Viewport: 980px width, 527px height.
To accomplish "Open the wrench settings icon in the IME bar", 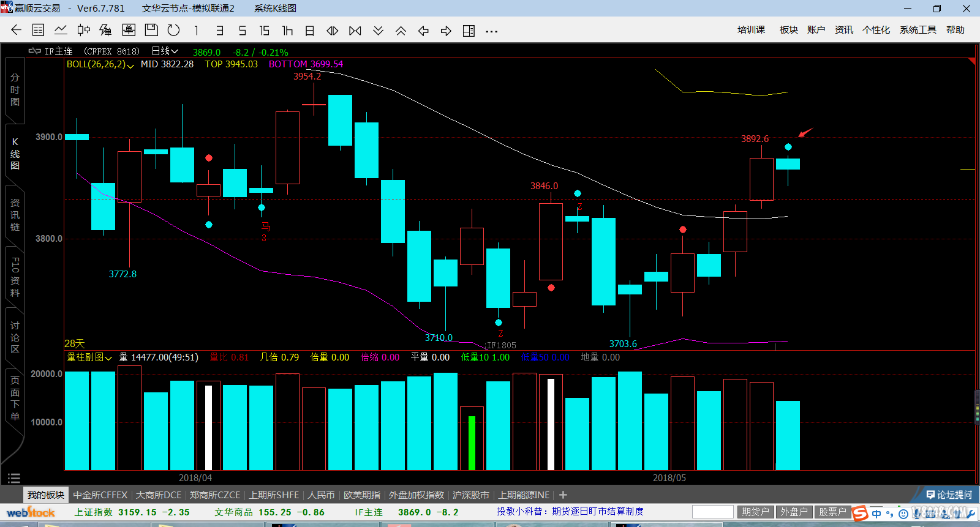I will (x=971, y=514).
